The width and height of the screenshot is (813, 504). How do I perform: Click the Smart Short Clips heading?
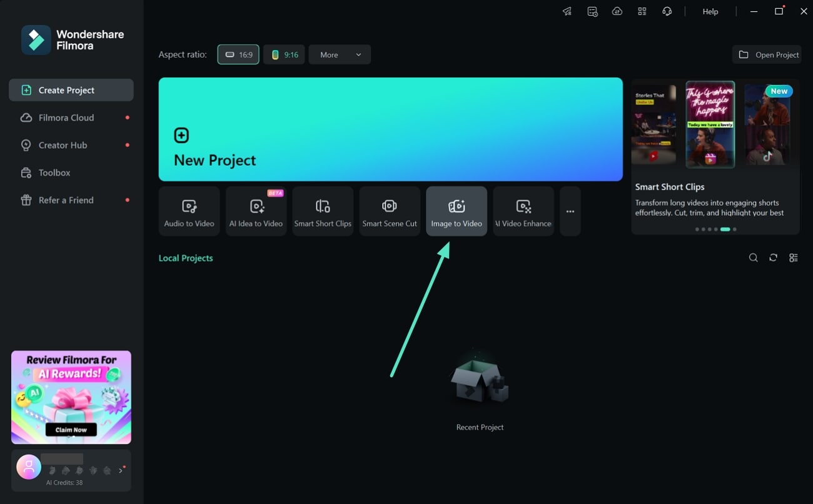pos(670,186)
